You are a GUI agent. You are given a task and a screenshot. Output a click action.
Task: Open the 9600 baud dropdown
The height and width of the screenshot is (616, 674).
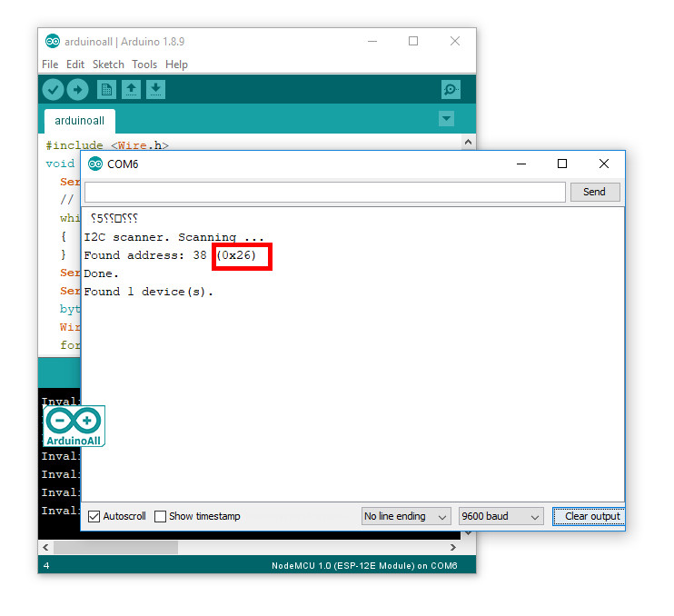pyautogui.click(x=501, y=516)
